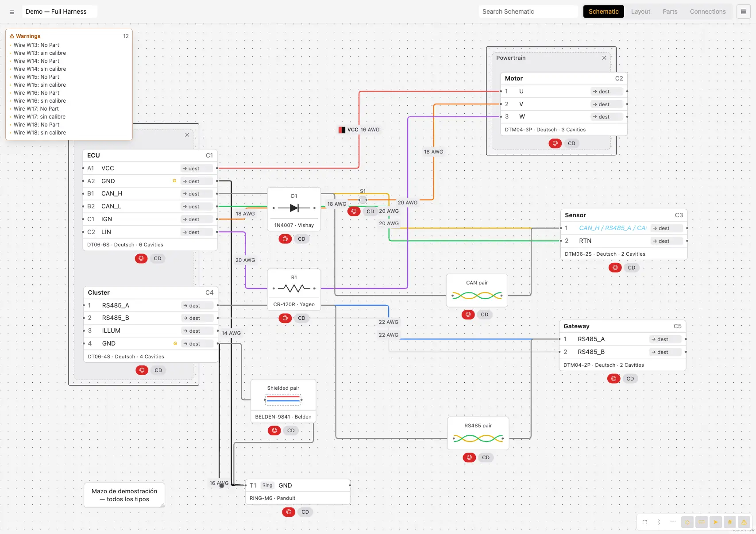This screenshot has width=756, height=534.
Task: Click the red target icon under ECU connector
Action: pyautogui.click(x=141, y=258)
